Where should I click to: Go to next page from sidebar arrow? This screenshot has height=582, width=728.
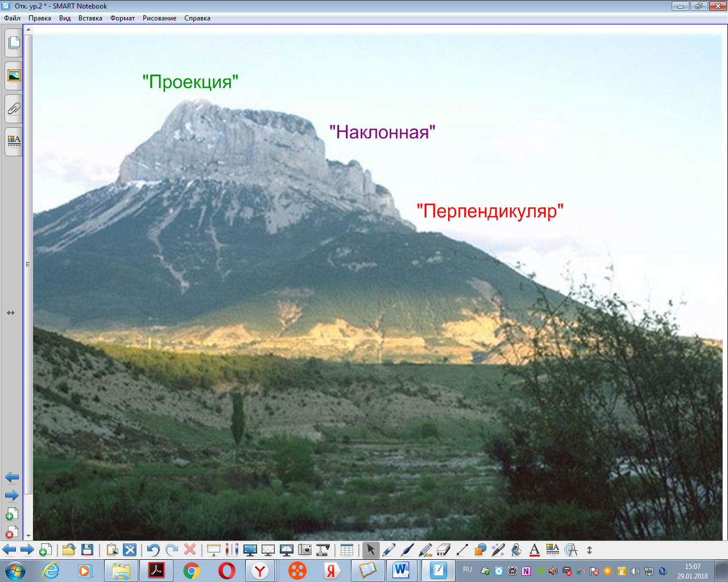(x=12, y=496)
